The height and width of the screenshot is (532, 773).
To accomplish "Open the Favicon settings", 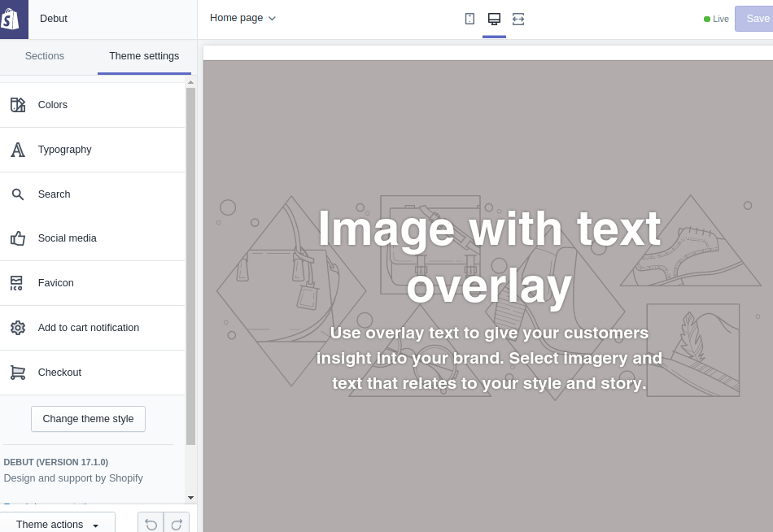I will click(x=55, y=282).
